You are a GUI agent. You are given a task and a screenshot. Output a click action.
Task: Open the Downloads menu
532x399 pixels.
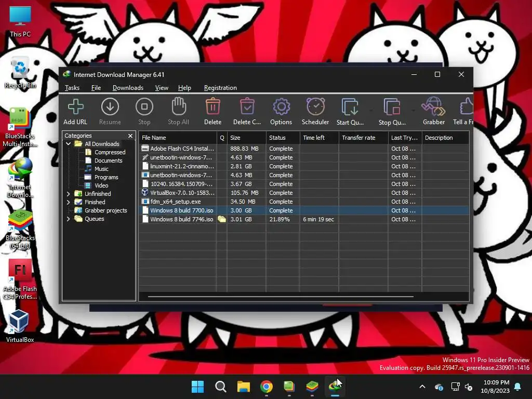pos(128,88)
